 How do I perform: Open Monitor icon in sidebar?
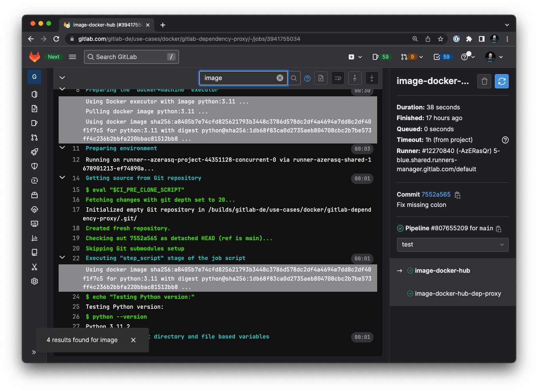click(x=34, y=224)
